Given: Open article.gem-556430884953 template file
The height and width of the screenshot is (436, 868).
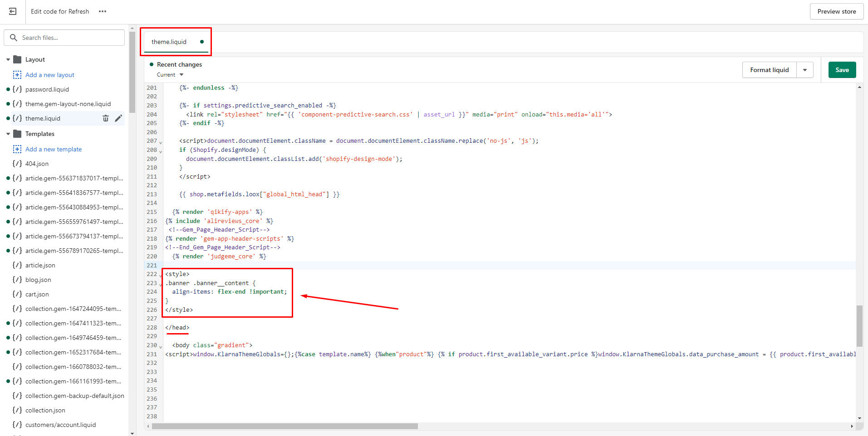Looking at the screenshot, I should coord(74,207).
